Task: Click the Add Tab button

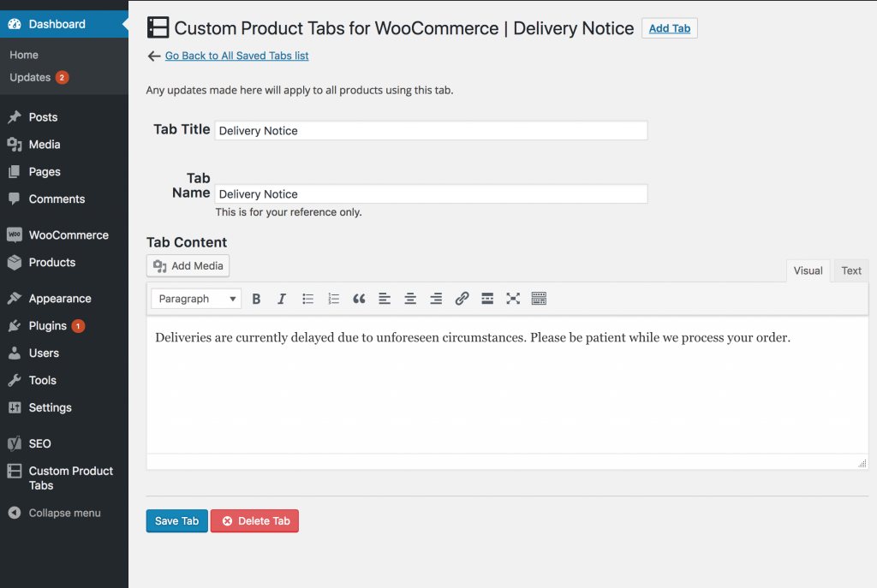Action: coord(670,28)
